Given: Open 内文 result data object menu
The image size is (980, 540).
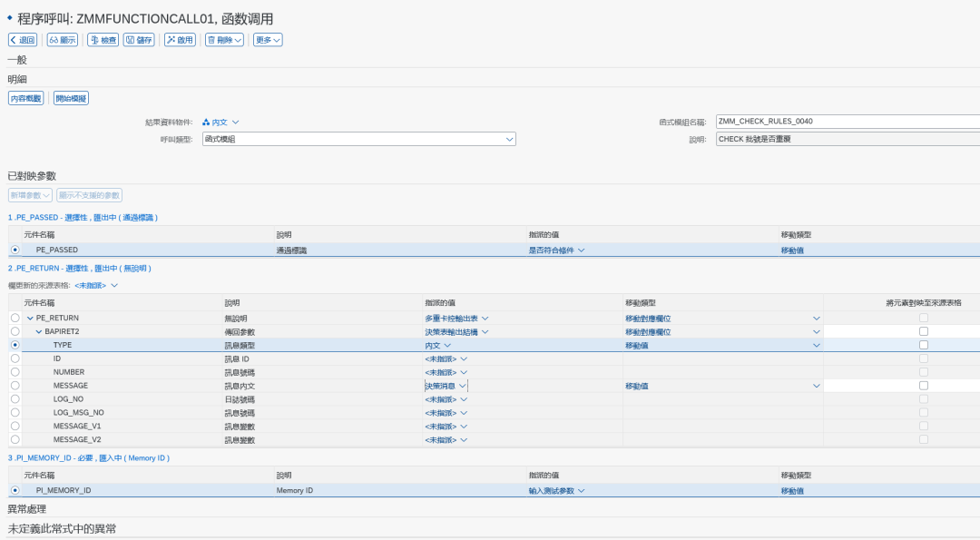Looking at the screenshot, I should click(220, 123).
